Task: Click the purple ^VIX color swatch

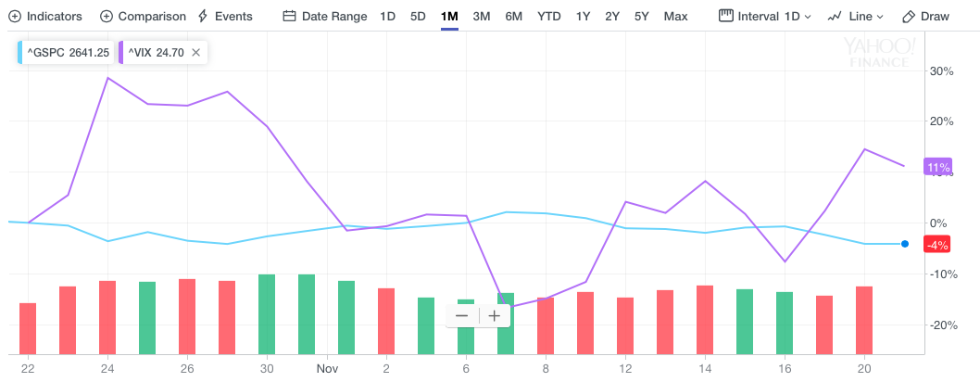Action: pyautogui.click(x=121, y=53)
